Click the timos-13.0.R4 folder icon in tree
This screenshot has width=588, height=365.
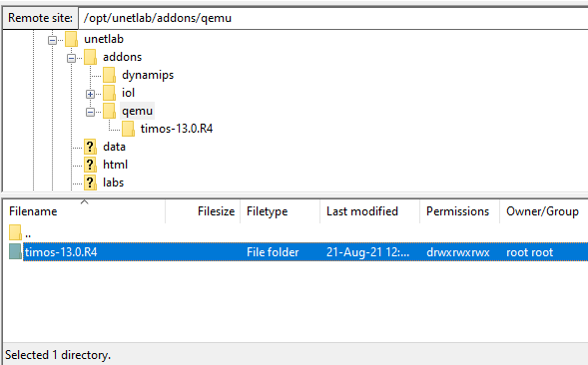128,129
